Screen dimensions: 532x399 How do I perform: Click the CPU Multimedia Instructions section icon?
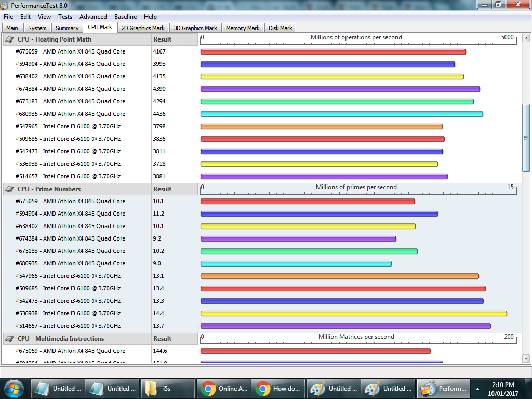[x=9, y=339]
